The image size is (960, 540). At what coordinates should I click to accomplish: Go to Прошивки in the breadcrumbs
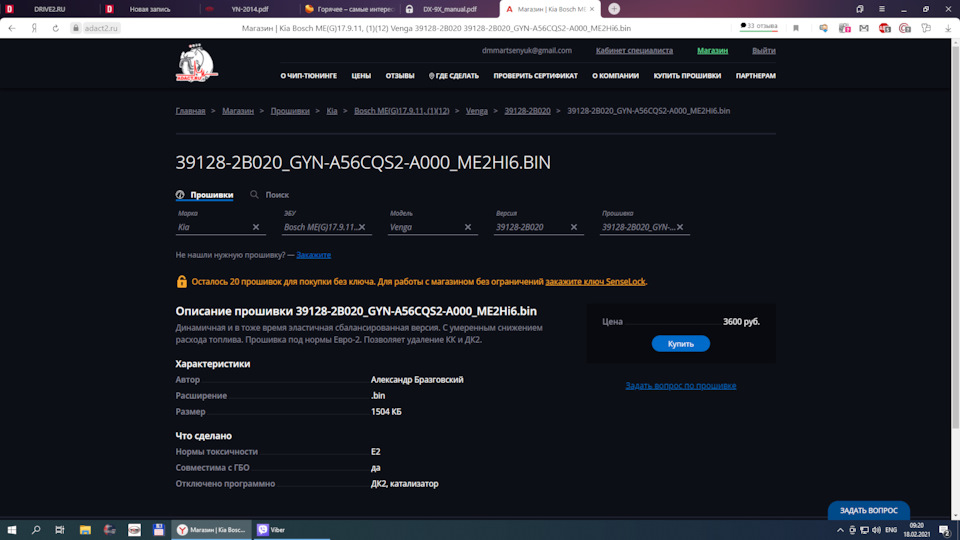[x=290, y=111]
